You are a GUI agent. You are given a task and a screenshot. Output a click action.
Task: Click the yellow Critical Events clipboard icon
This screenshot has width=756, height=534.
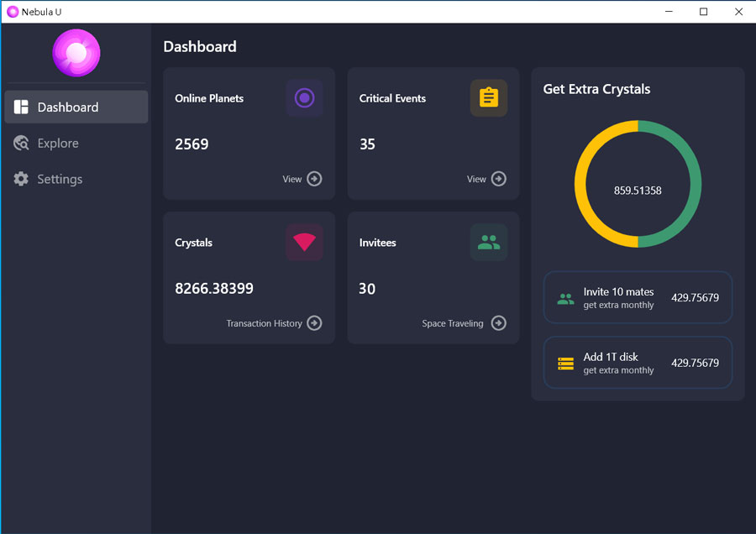[488, 98]
